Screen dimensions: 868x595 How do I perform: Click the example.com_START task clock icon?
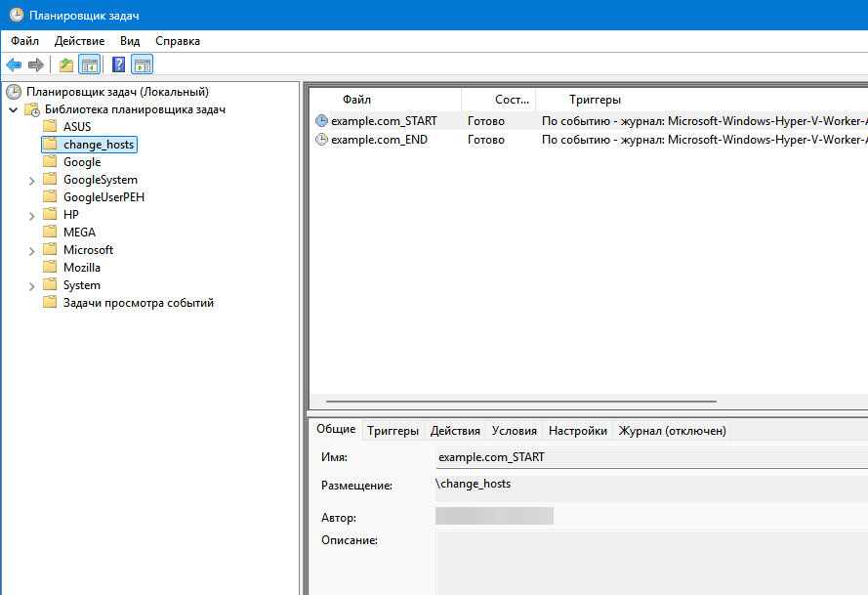(x=321, y=121)
